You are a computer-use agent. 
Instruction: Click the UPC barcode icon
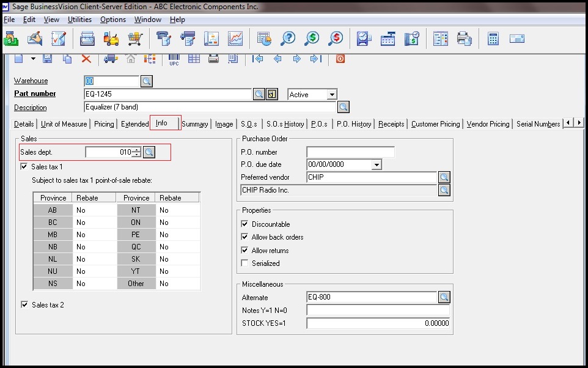point(174,59)
